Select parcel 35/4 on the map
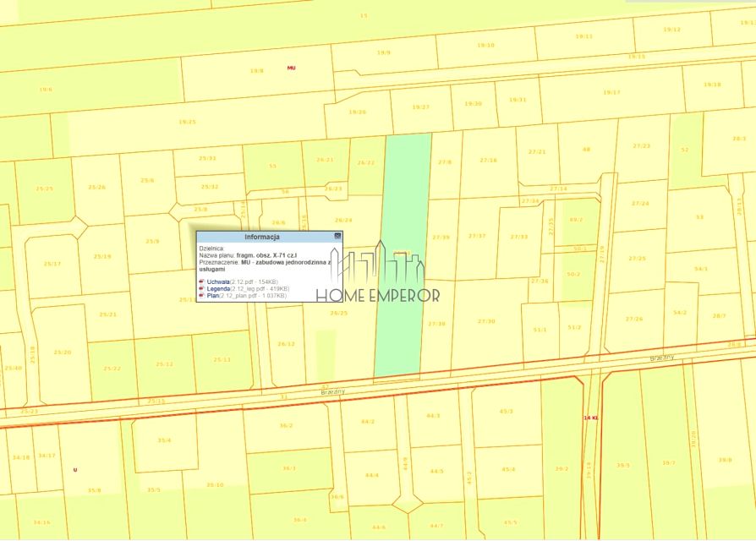 tap(164, 440)
